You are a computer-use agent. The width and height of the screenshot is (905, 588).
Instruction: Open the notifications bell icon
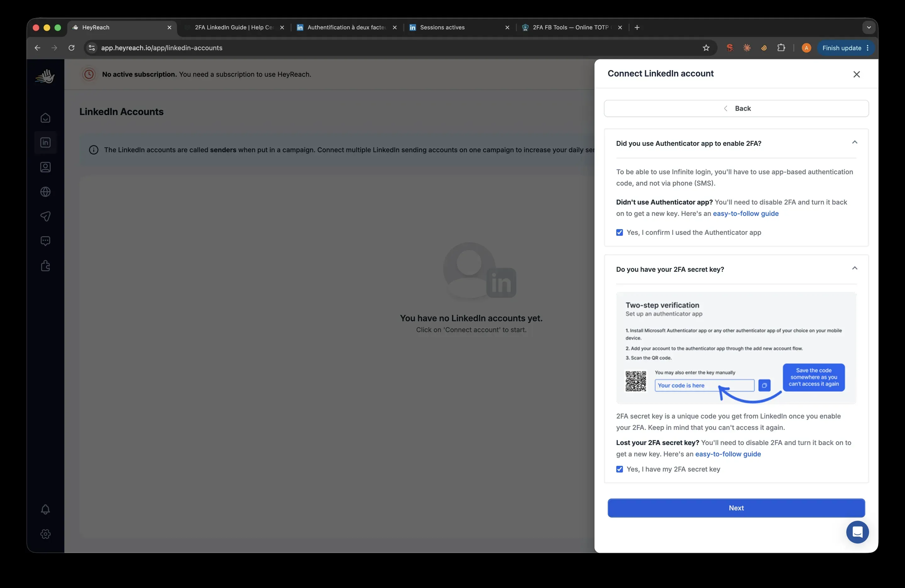point(45,509)
